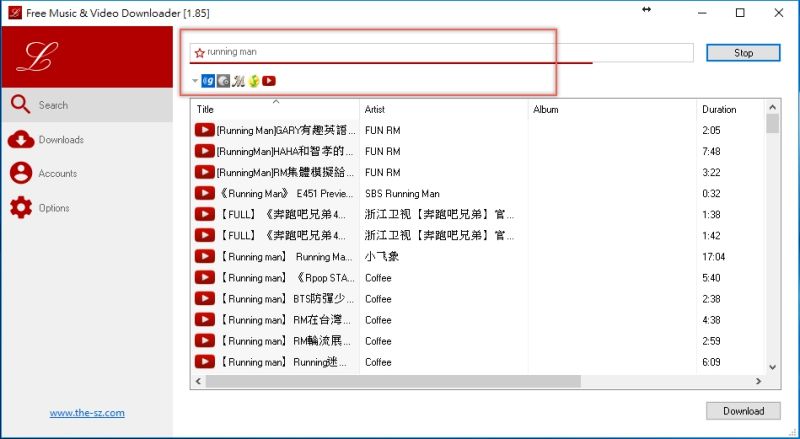800x439 pixels.
Task: Click the person Accounts icon
Action: pyautogui.click(x=21, y=173)
